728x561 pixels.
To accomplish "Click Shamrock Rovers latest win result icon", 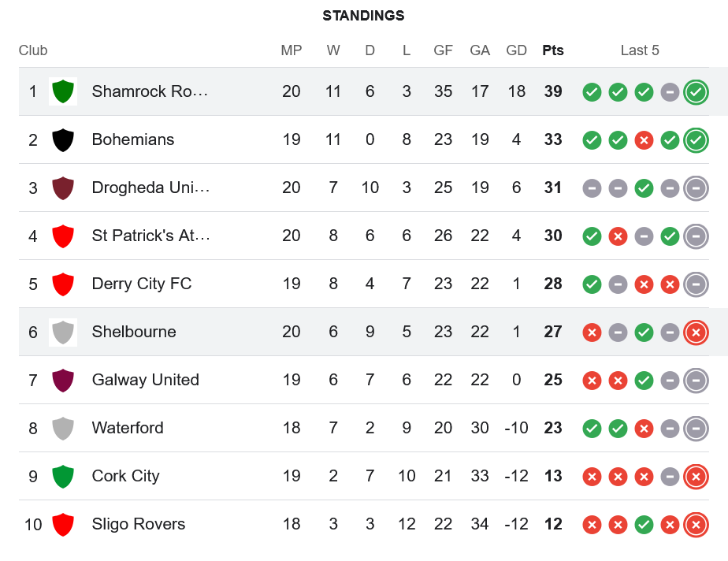I will tap(696, 91).
